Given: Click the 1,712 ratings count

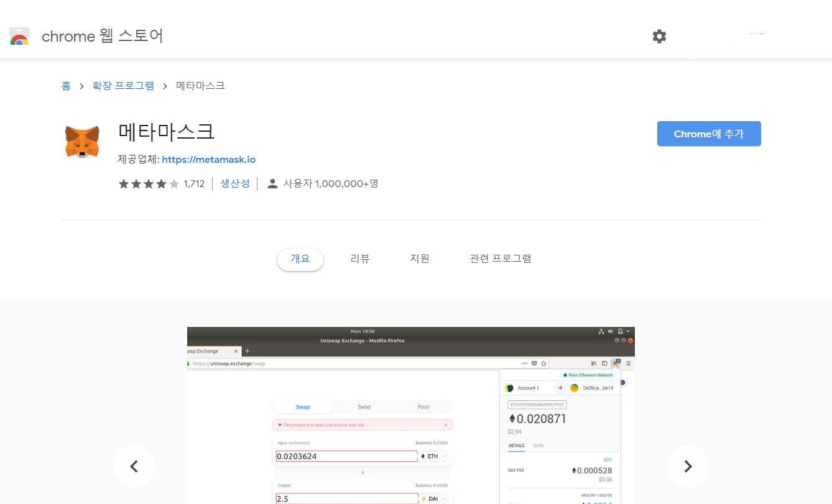Looking at the screenshot, I should (x=194, y=184).
